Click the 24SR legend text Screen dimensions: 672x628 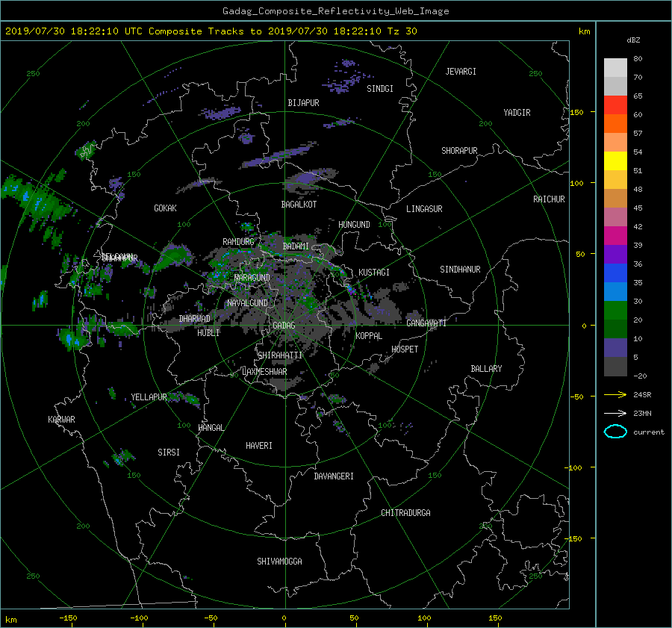pyautogui.click(x=642, y=395)
